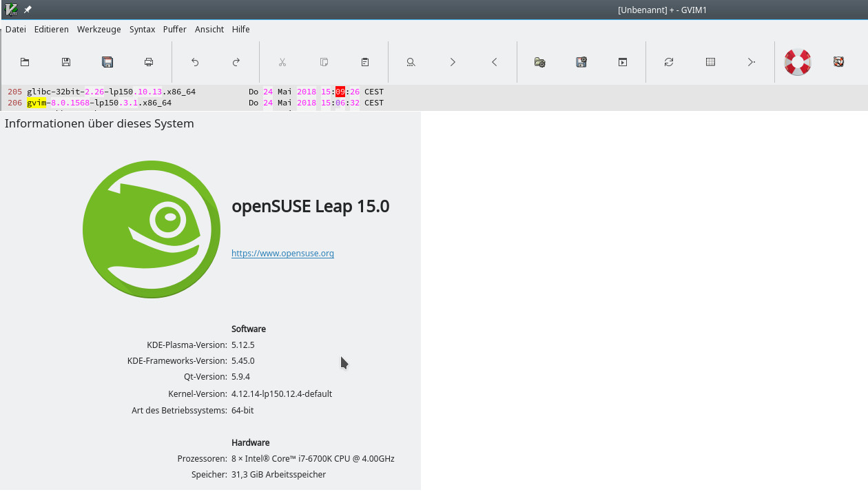Image resolution: width=868 pixels, height=492 pixels.
Task: Open the Find and Replace tool
Action: tap(410, 61)
